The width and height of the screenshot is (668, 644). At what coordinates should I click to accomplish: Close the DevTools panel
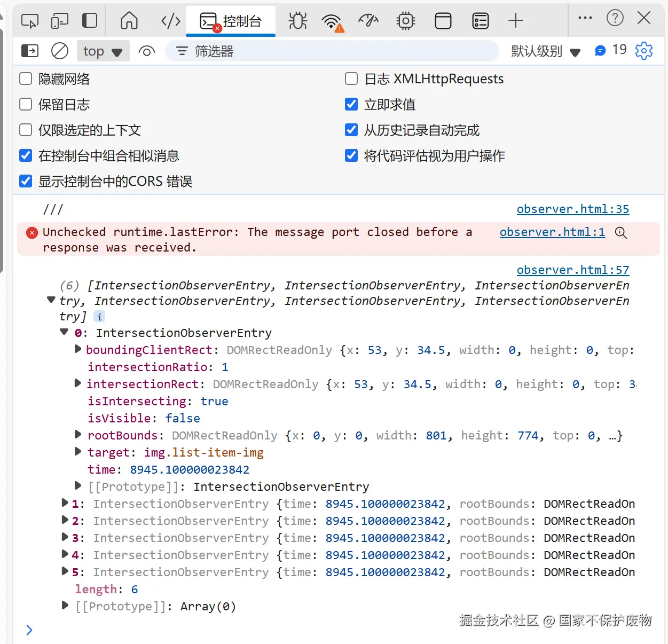click(x=645, y=18)
